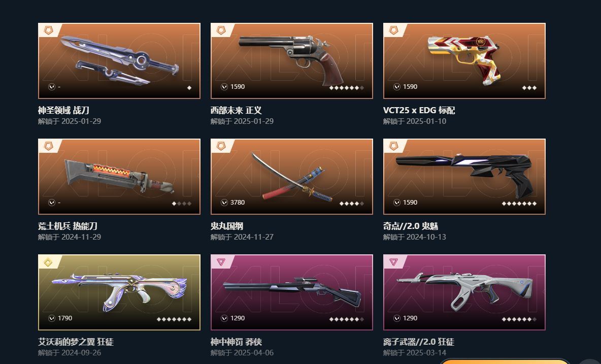
Task: Open the 西部未来 正义 revolver skin card
Action: (x=292, y=61)
